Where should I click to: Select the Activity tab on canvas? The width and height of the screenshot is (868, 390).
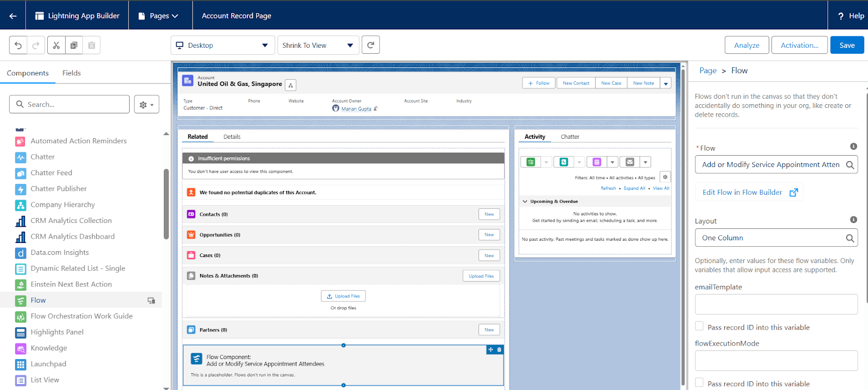[x=535, y=137]
